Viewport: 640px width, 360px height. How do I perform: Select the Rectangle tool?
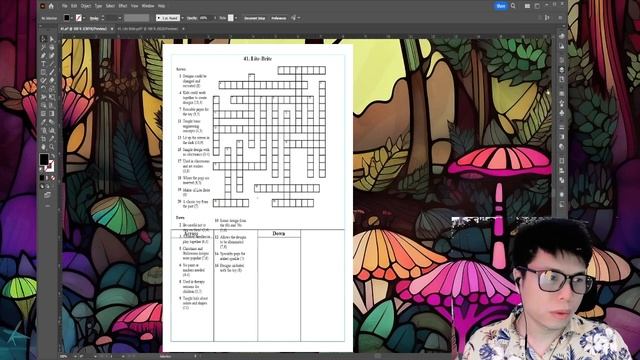(44, 72)
